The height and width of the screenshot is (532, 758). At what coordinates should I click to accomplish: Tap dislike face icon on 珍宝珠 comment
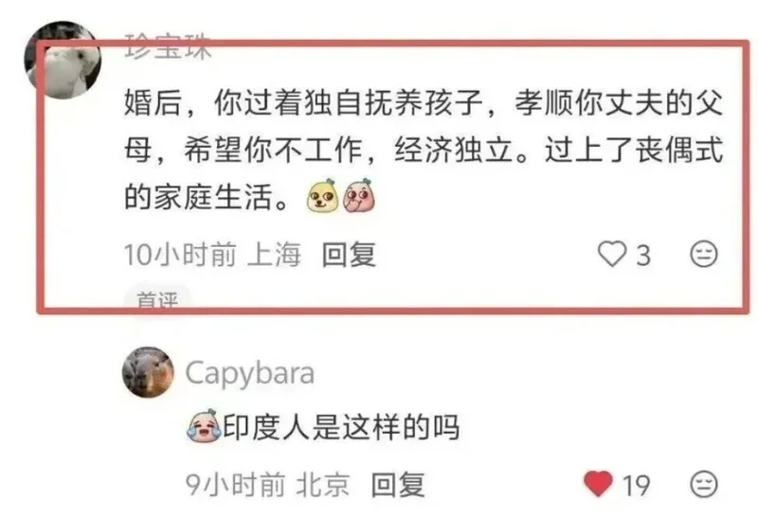tap(703, 254)
